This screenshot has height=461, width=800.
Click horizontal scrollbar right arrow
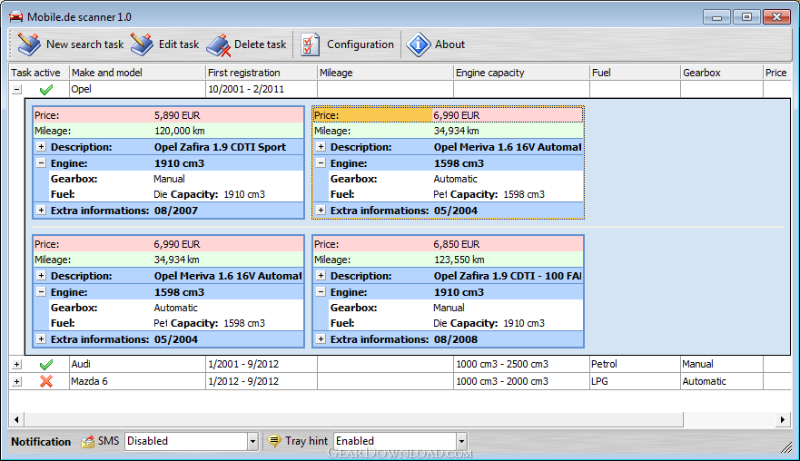783,420
